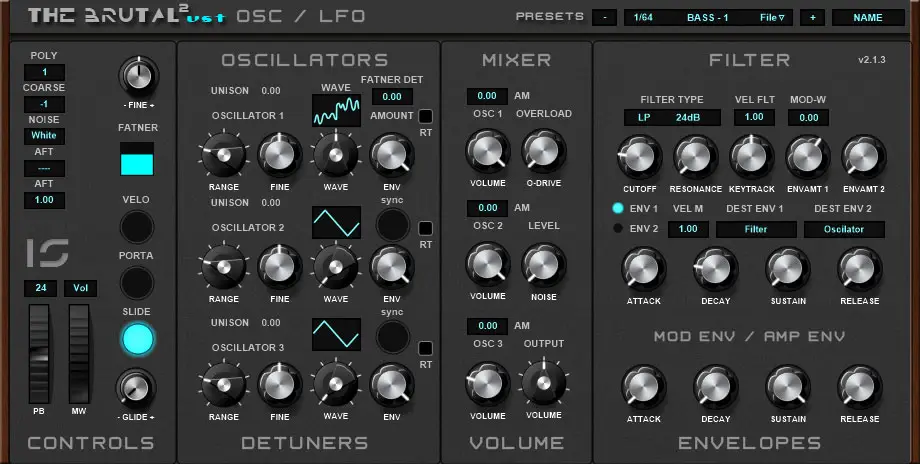
Task: Click the O-DRIVE knob in Mixer
Action: [544, 151]
